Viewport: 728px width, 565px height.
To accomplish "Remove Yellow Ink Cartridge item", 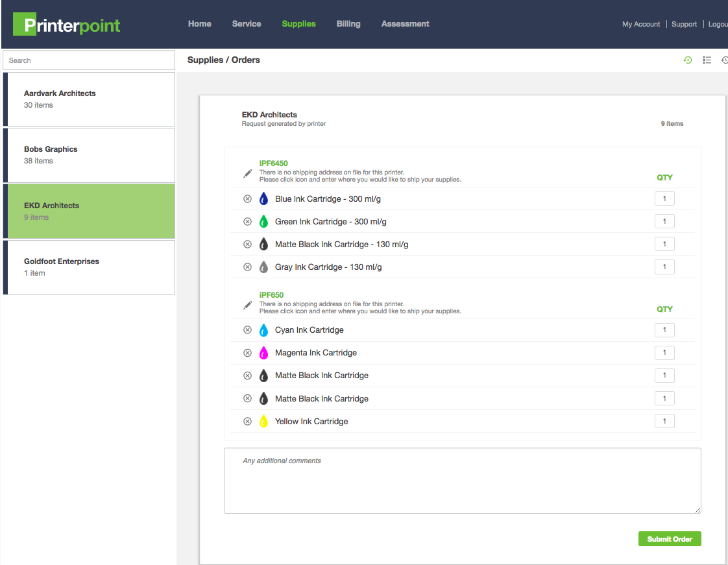I will click(x=247, y=422).
